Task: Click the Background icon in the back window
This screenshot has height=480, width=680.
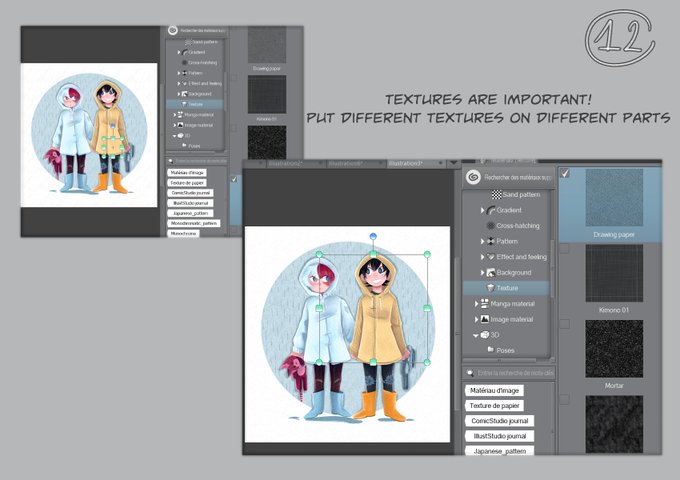Action: pos(184,94)
